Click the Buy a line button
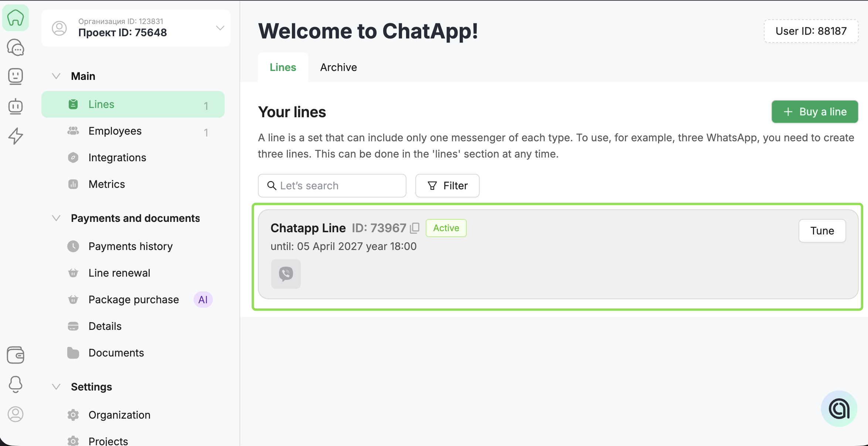The height and width of the screenshot is (446, 868). 815,112
